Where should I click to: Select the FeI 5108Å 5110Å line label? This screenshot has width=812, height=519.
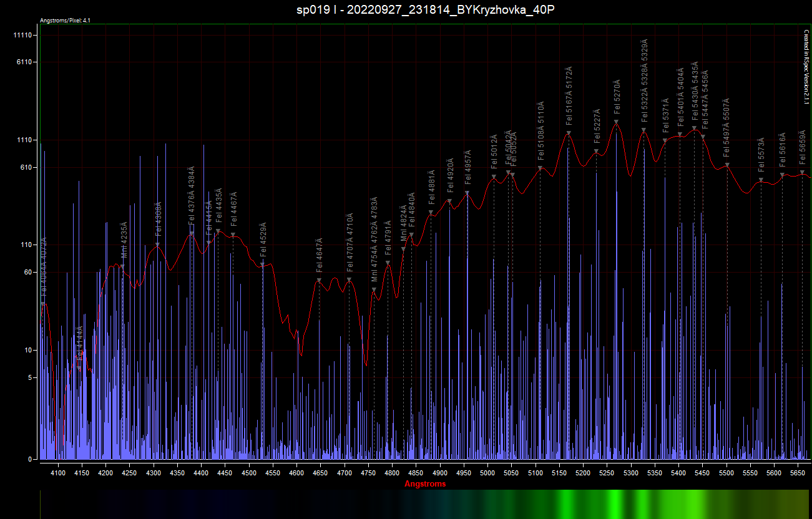541,131
